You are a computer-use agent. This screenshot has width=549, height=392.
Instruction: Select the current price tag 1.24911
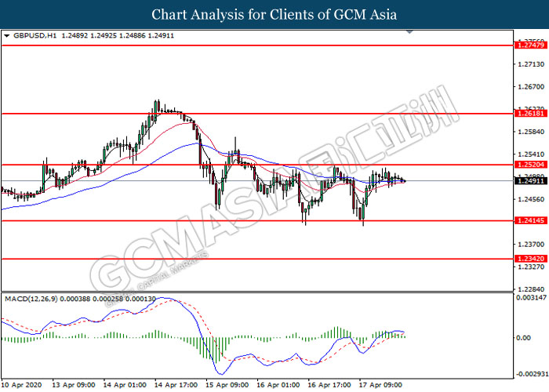point(529,180)
